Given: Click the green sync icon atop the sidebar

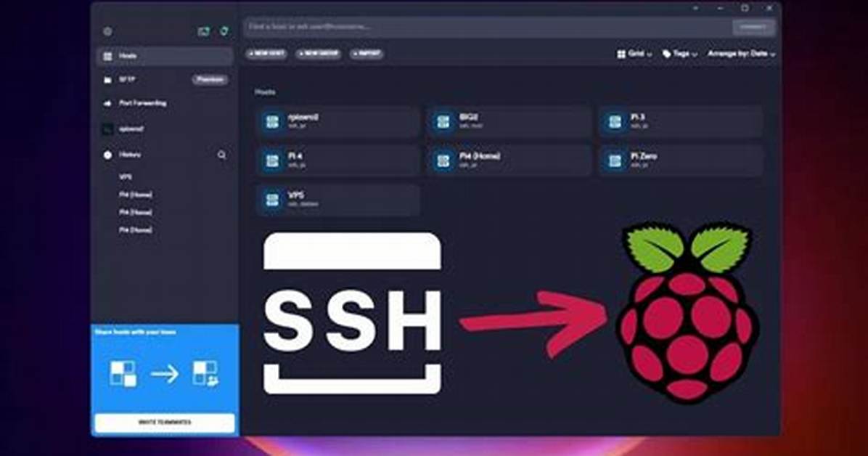Looking at the screenshot, I should point(224,31).
